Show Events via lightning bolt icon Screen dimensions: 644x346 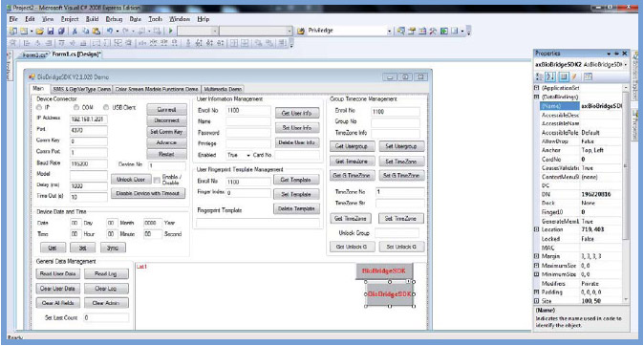tap(574, 76)
